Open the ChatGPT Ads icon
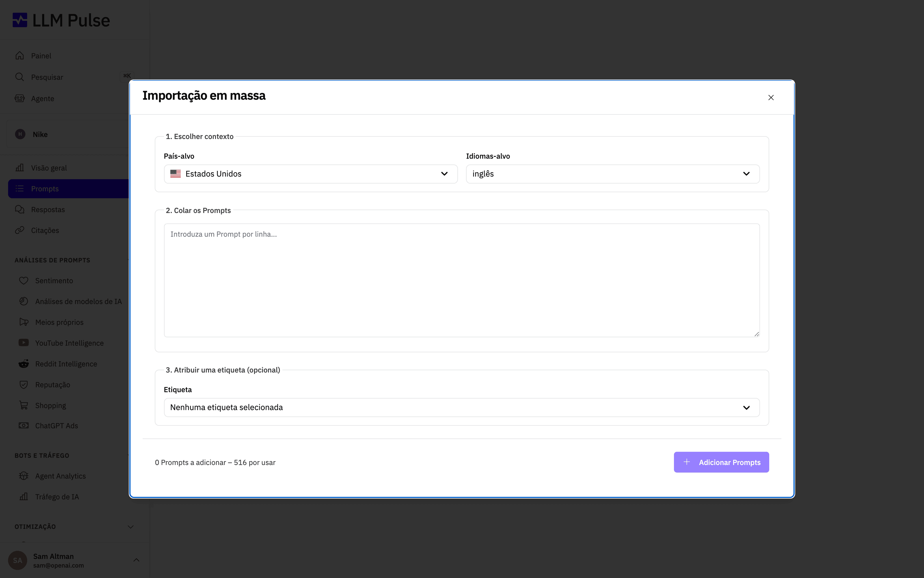This screenshot has height=578, width=924. pos(24,425)
